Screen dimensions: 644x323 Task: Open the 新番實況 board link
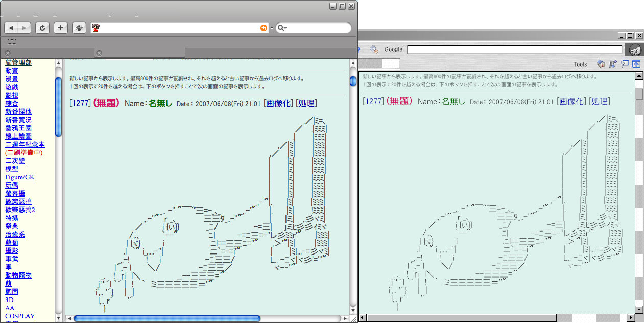[18, 120]
